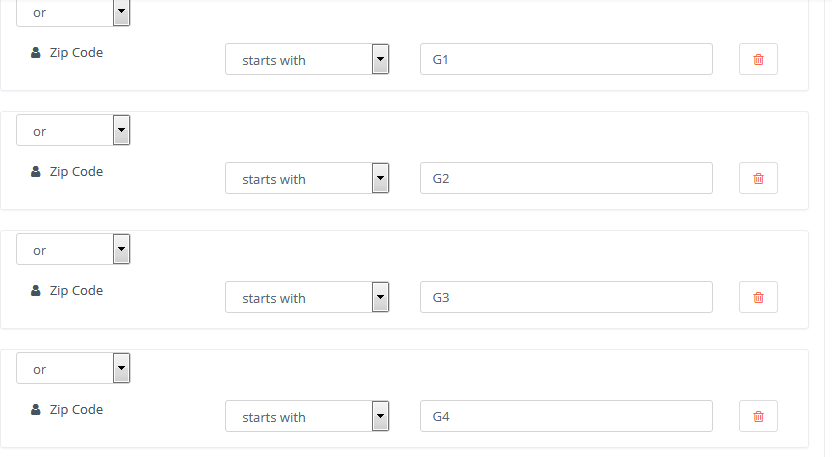Remove the G4 zip code condition
The image size is (832, 457).
[x=758, y=416]
